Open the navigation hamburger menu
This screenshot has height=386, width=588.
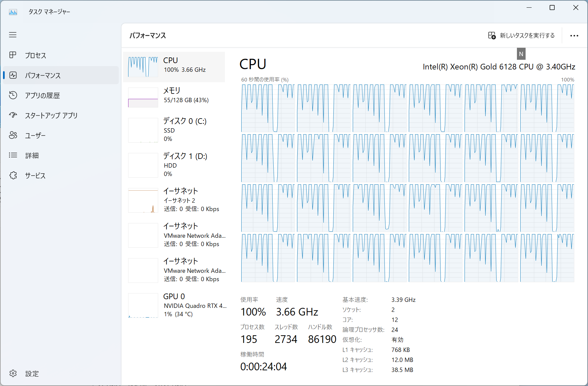pos(13,35)
